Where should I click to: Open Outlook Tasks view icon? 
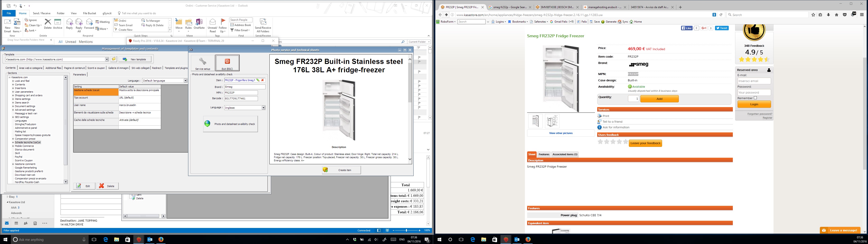click(x=35, y=223)
